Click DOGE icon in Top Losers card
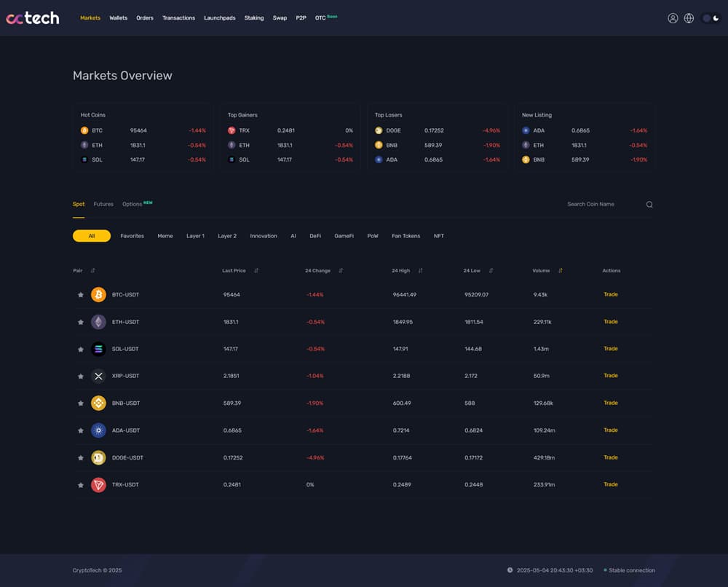The width and height of the screenshot is (728, 587). tap(379, 130)
